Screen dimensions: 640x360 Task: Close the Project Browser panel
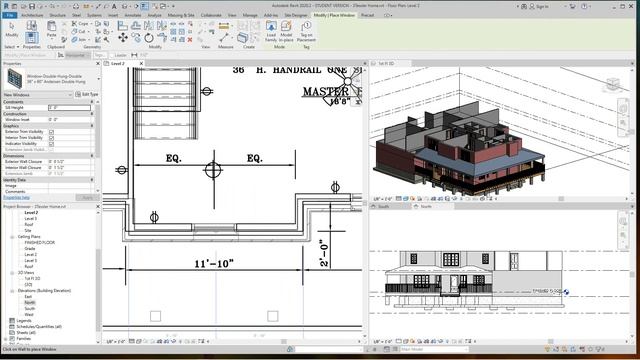(x=98, y=207)
